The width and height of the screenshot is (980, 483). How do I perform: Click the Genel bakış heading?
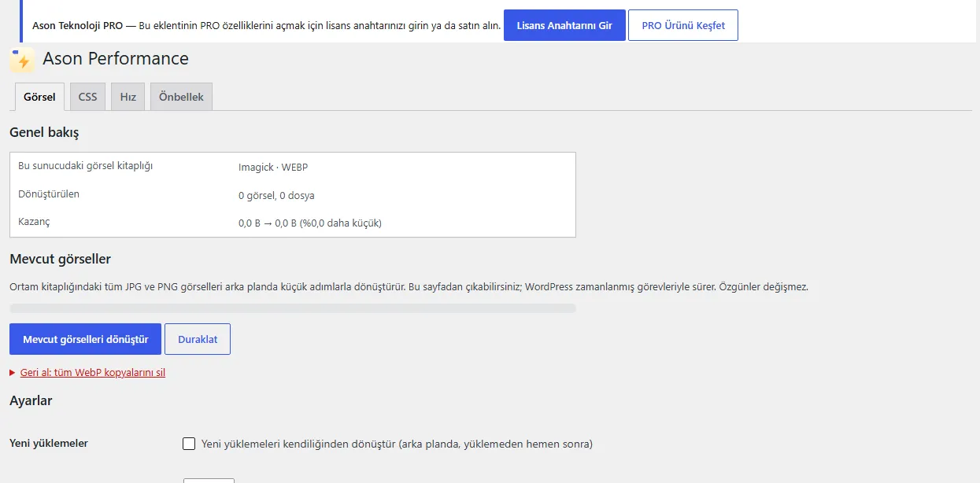(x=44, y=133)
